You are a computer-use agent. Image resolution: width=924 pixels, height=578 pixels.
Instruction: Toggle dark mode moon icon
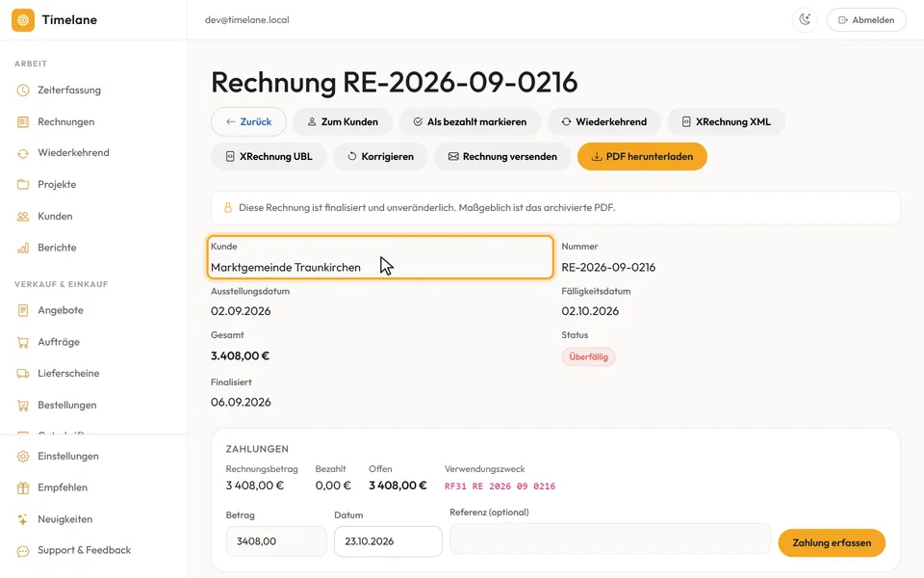[x=805, y=20]
